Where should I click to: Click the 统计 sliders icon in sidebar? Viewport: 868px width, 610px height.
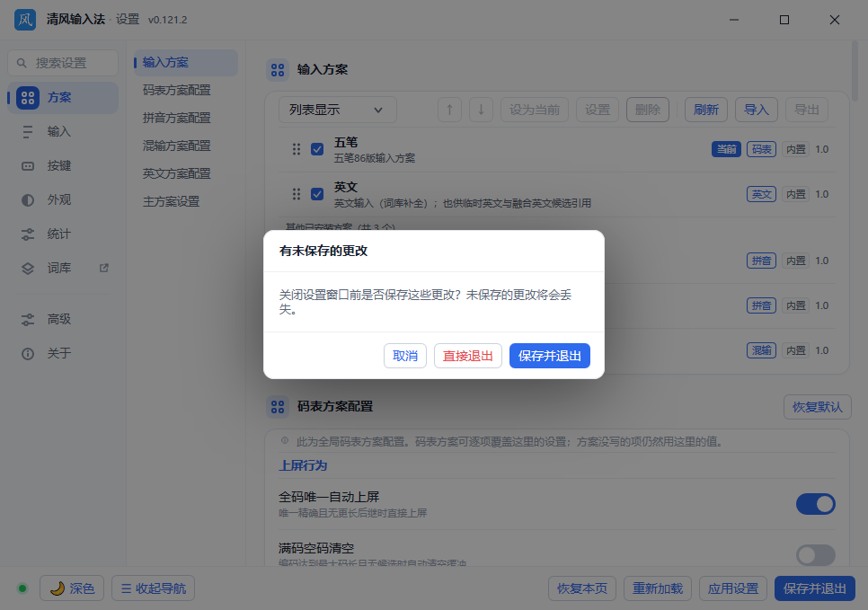click(28, 234)
